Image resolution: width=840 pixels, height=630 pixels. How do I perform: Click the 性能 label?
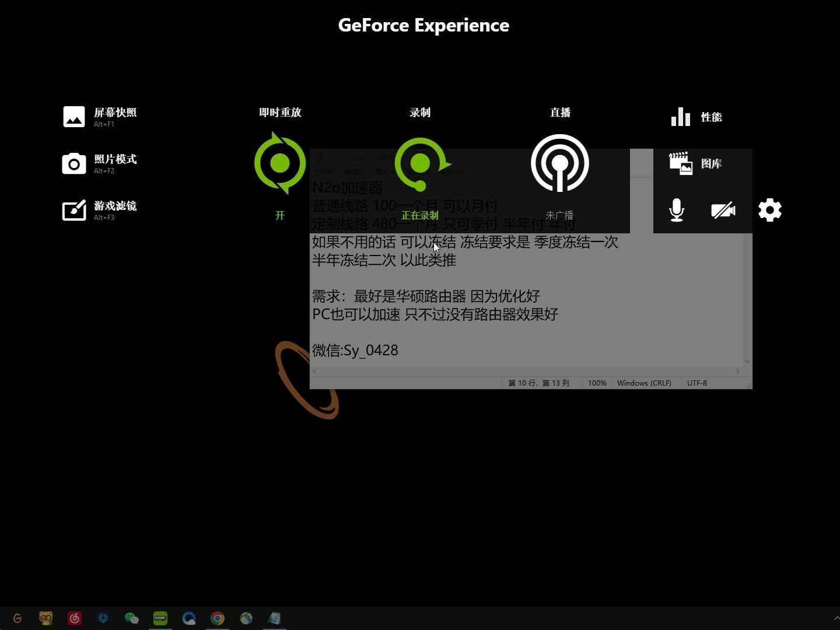click(712, 117)
